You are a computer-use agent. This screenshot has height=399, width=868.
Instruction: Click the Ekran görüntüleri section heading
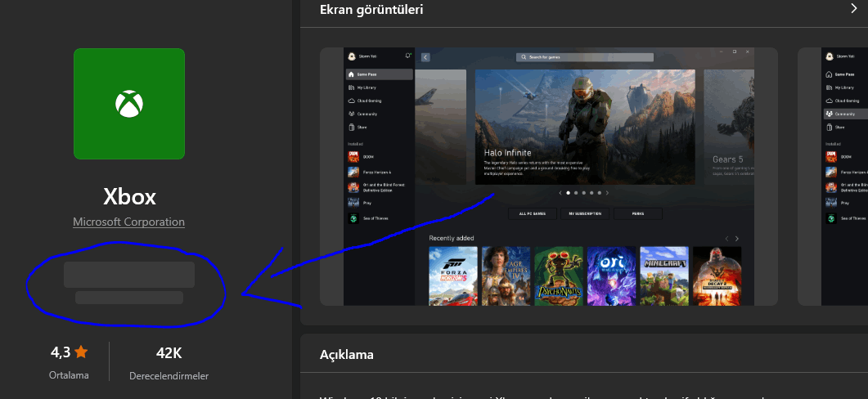371,10
